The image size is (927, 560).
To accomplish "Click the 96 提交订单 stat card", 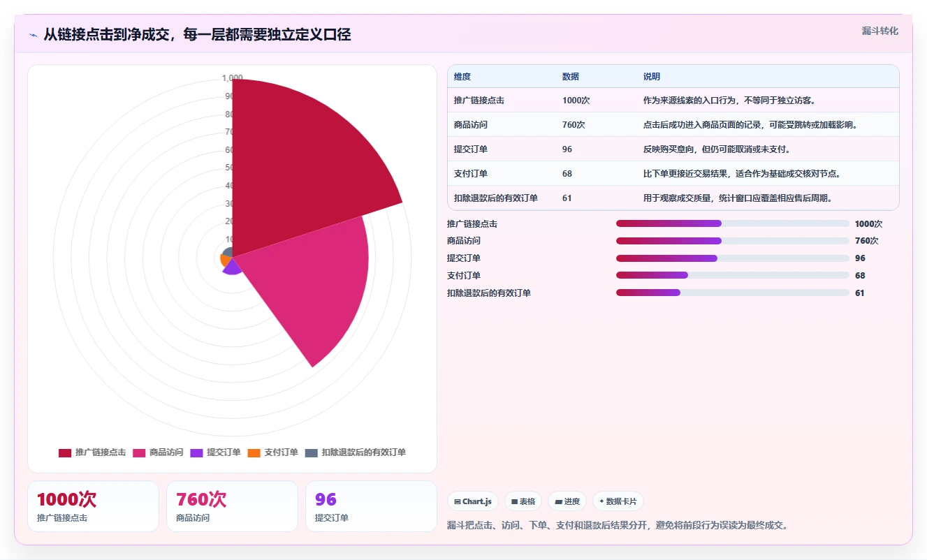I will (371, 506).
